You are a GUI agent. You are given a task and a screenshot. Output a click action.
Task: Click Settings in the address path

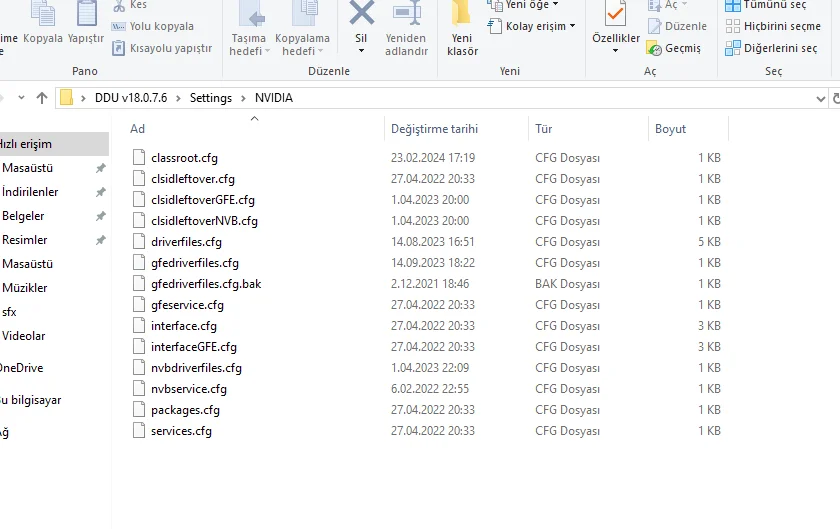pyautogui.click(x=211, y=98)
